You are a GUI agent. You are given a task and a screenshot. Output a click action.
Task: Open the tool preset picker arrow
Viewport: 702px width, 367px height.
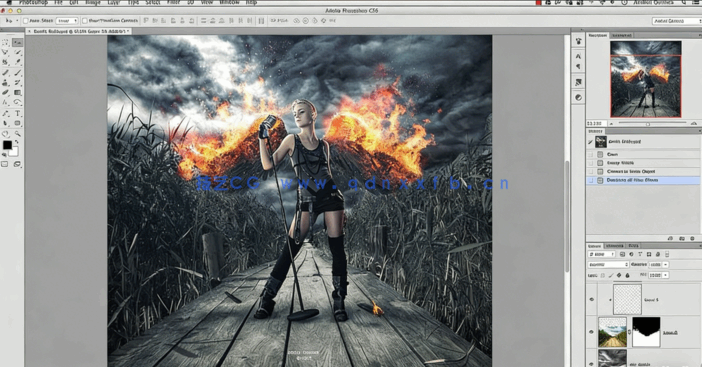tap(17, 21)
